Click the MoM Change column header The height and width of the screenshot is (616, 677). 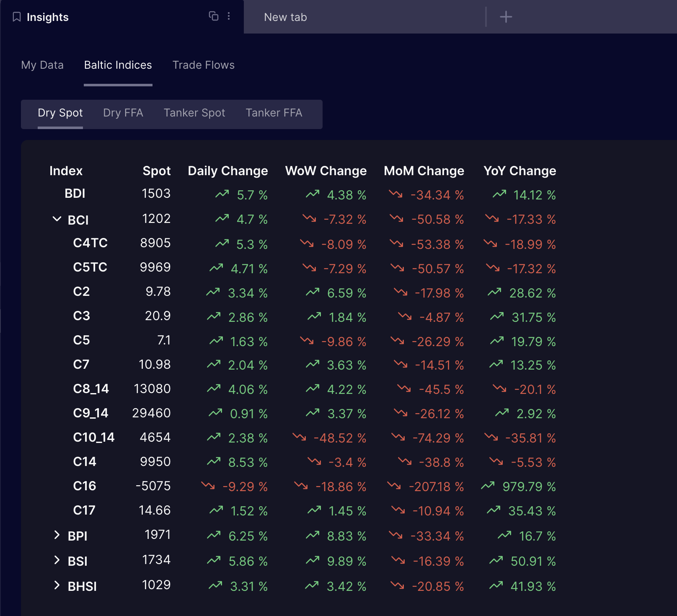(424, 171)
